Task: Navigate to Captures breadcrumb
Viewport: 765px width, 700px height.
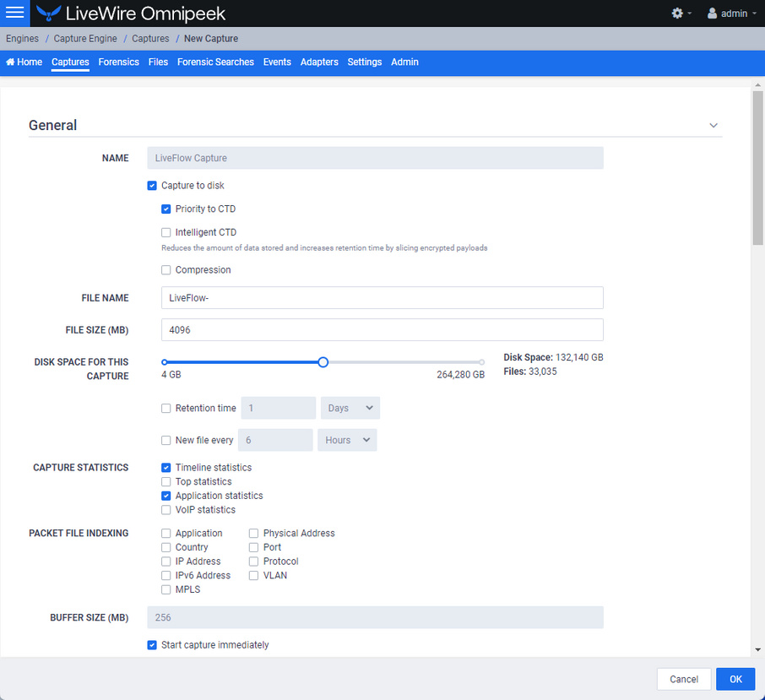Action: click(x=150, y=39)
